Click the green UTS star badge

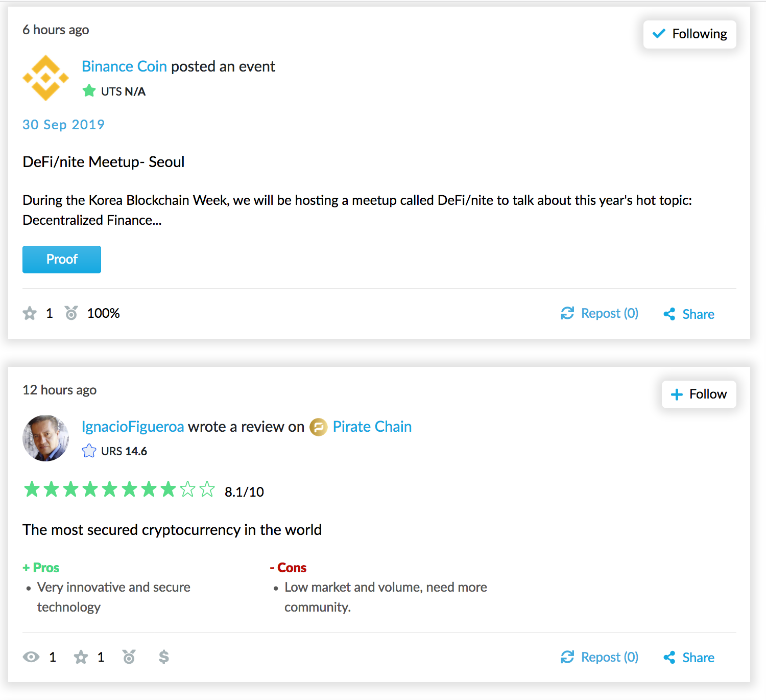[89, 91]
